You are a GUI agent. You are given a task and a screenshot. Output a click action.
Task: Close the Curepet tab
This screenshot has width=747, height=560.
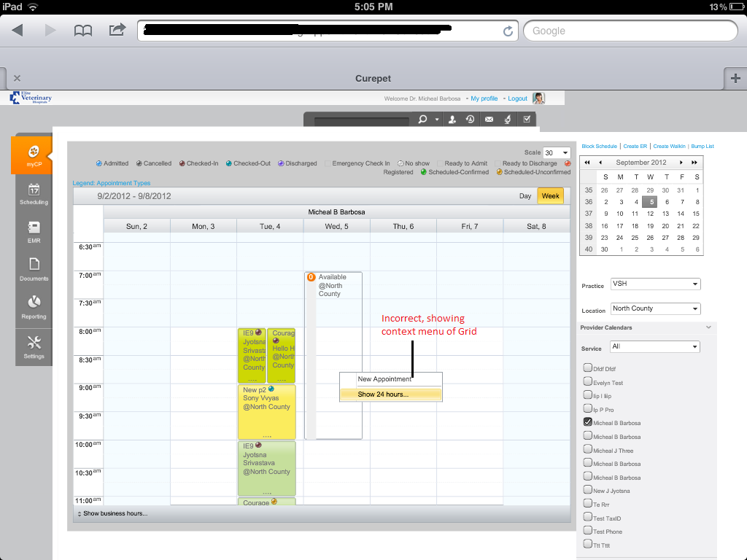18,78
